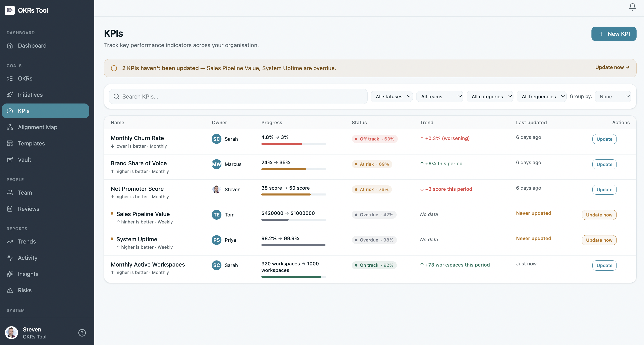644x345 pixels.
Task: Select the Activity pulse icon
Action: tap(10, 258)
